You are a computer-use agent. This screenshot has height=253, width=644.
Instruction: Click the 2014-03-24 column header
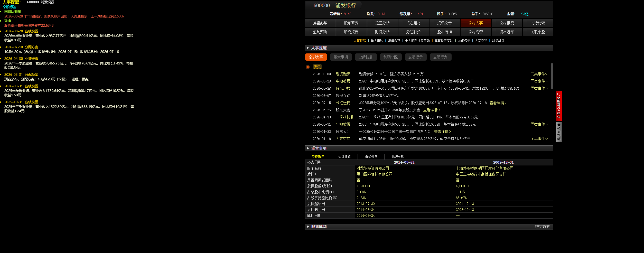[404, 162]
